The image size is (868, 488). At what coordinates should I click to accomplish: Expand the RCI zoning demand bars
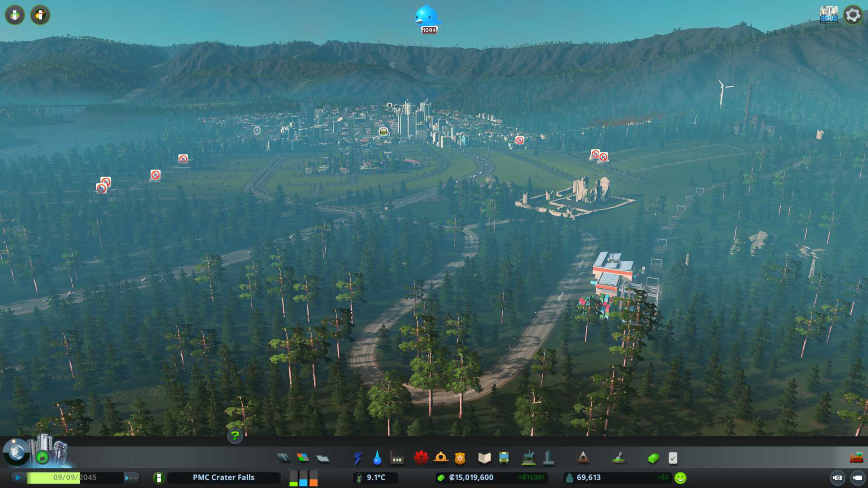click(303, 478)
